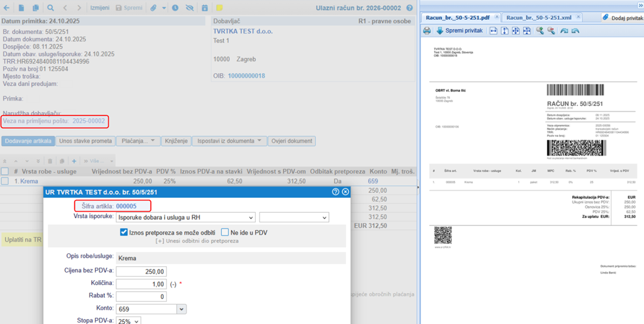Screen dimensions: 644x324
Task: Click the yellow sticky note icon
Action: pyautogui.click(x=220, y=8)
